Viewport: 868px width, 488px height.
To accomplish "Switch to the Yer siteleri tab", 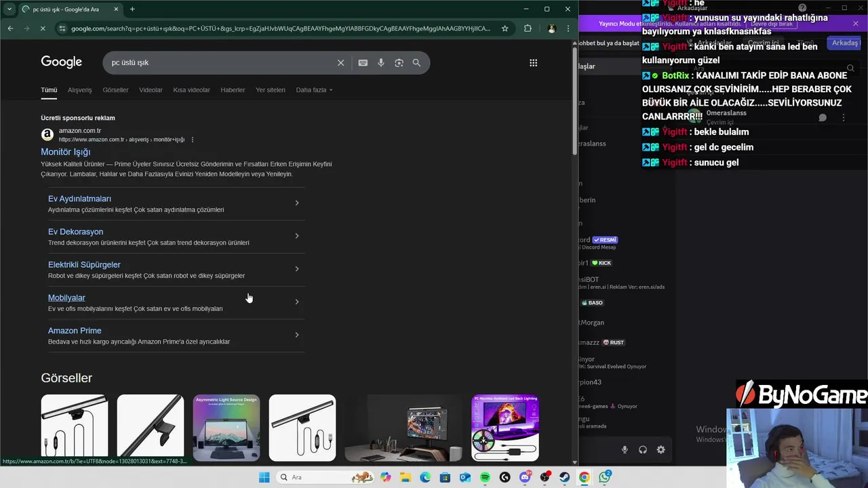I will coord(271,89).
